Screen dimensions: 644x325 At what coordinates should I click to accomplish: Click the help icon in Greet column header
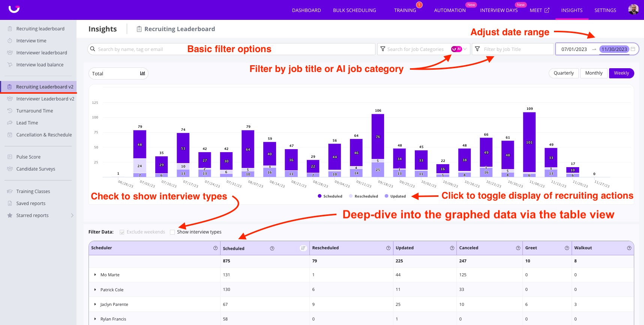[x=567, y=248]
